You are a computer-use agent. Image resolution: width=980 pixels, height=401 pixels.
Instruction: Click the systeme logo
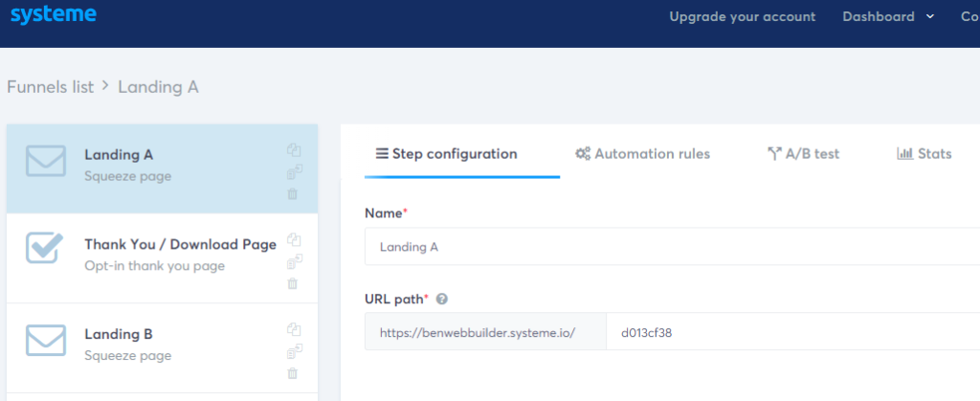[54, 13]
